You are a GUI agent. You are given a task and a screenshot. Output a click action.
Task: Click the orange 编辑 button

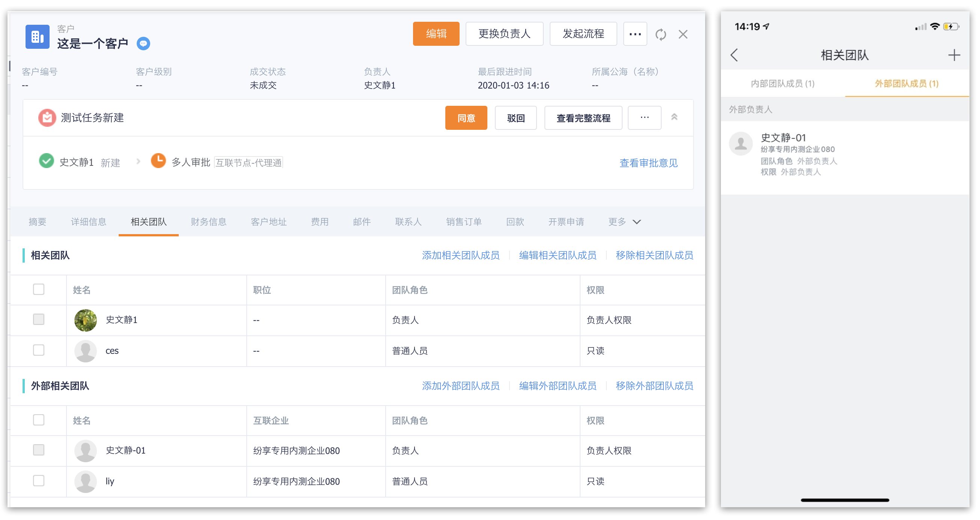click(436, 34)
